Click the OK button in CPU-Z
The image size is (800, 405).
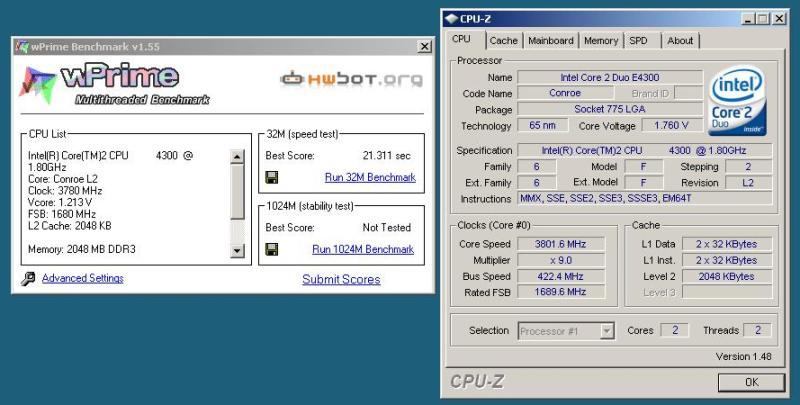(x=751, y=382)
